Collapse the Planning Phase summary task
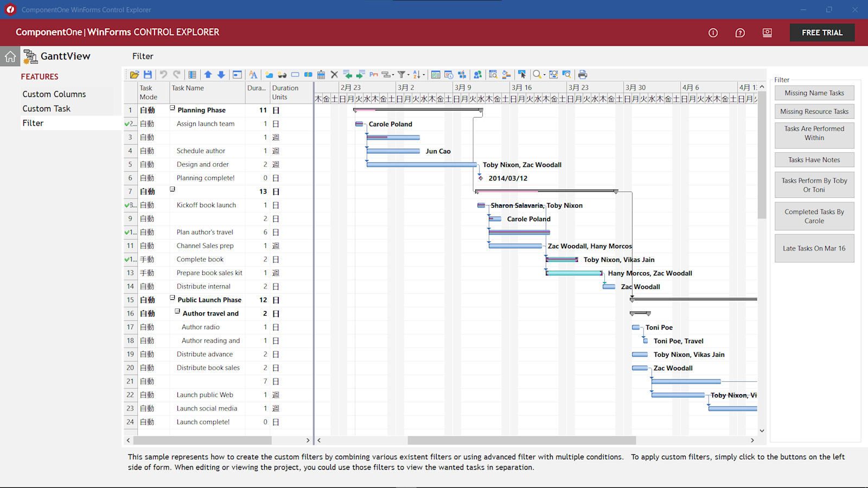The width and height of the screenshot is (868, 488). coord(173,108)
